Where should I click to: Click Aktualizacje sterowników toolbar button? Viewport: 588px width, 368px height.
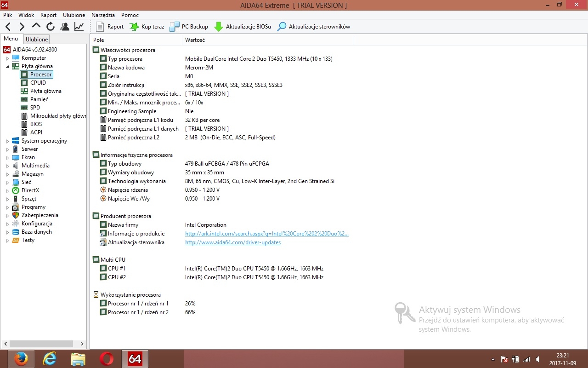[x=314, y=27]
